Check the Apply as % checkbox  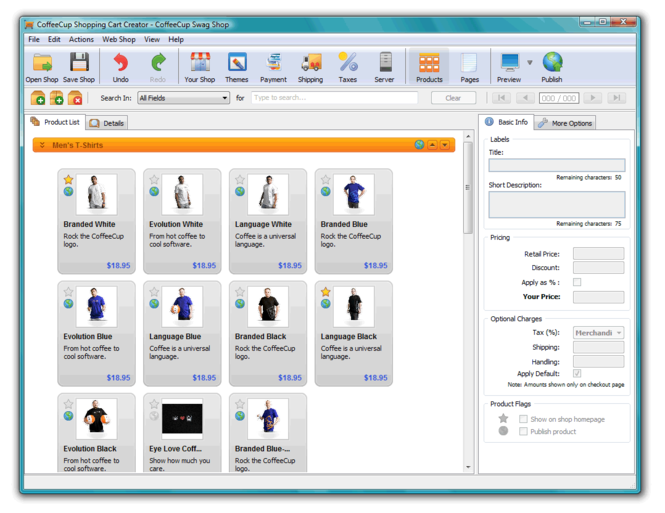pyautogui.click(x=577, y=282)
